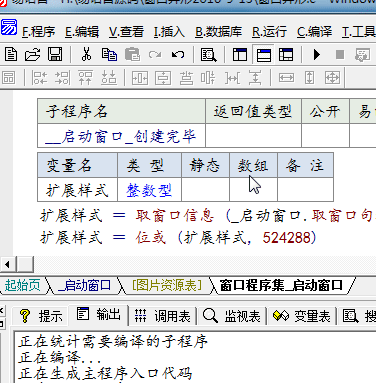The height and width of the screenshot is (383, 376).
Task: Open the I.插入 menu
Action: (x=169, y=32)
